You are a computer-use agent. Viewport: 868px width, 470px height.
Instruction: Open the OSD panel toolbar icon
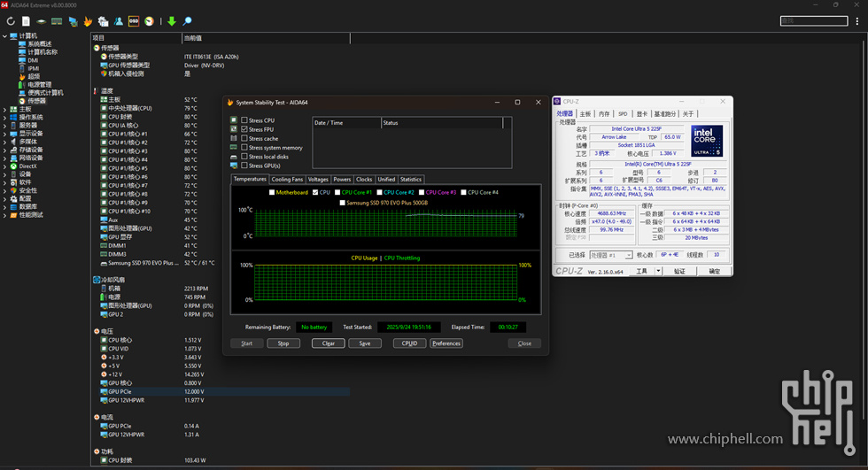134,21
